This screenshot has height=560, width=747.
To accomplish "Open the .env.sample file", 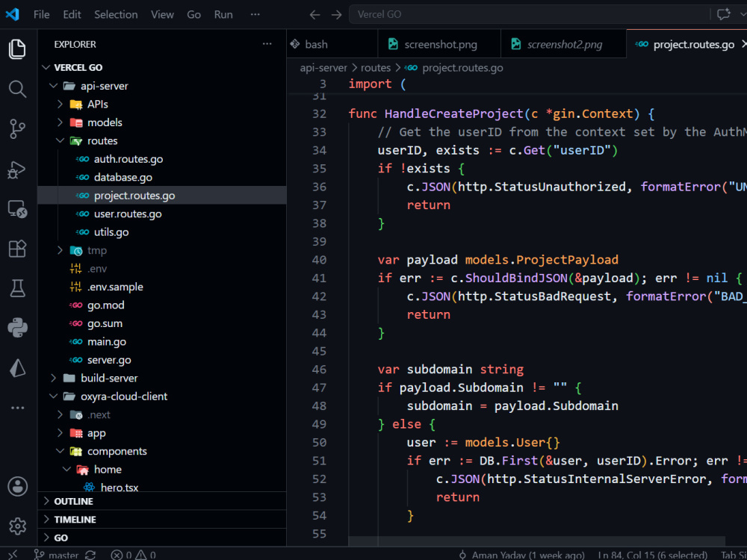I will pyautogui.click(x=162, y=287).
